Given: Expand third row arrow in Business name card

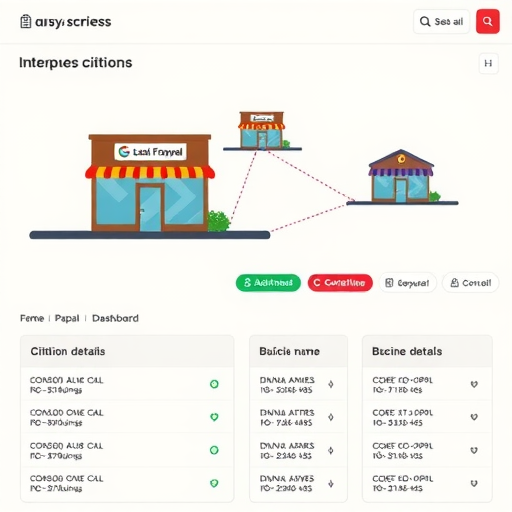Looking at the screenshot, I should click(x=331, y=450).
